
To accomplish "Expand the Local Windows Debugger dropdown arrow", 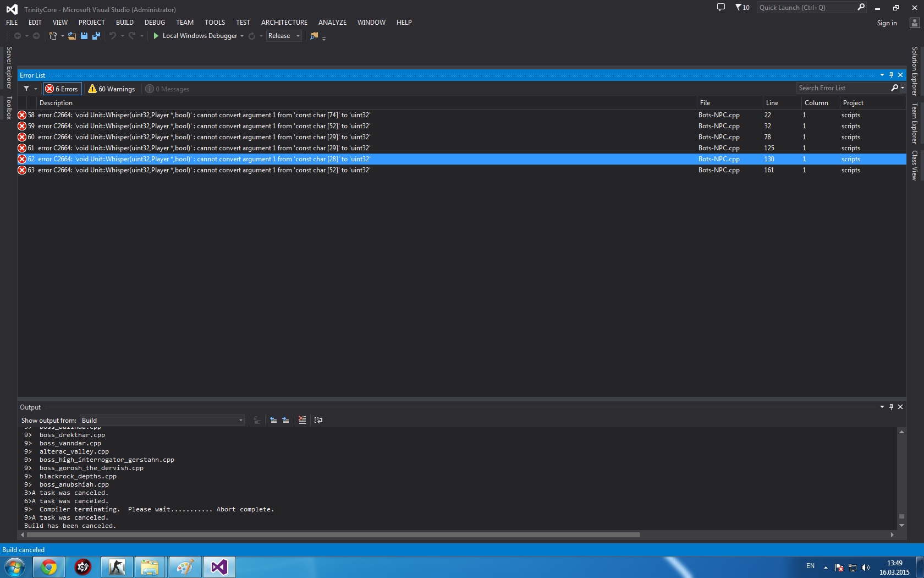I will point(242,36).
